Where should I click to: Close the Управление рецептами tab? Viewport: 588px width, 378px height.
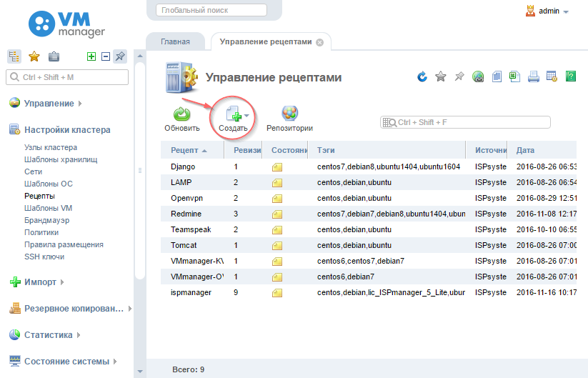[319, 42]
